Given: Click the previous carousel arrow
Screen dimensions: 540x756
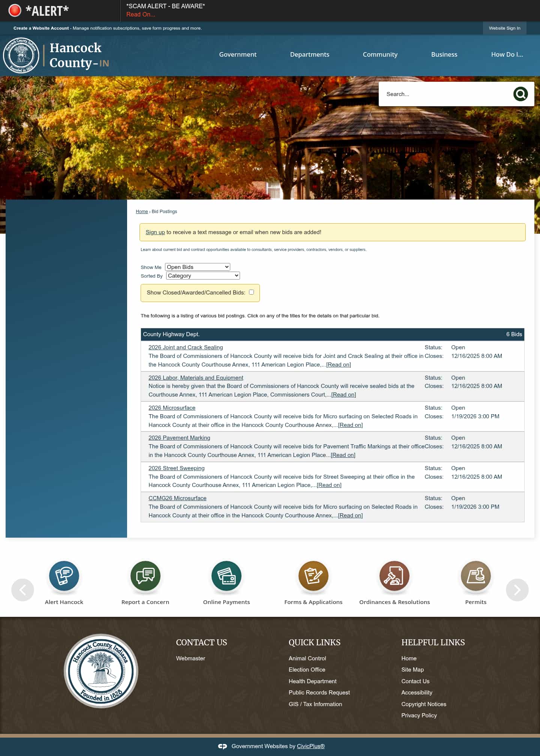Looking at the screenshot, I should pos(22,590).
